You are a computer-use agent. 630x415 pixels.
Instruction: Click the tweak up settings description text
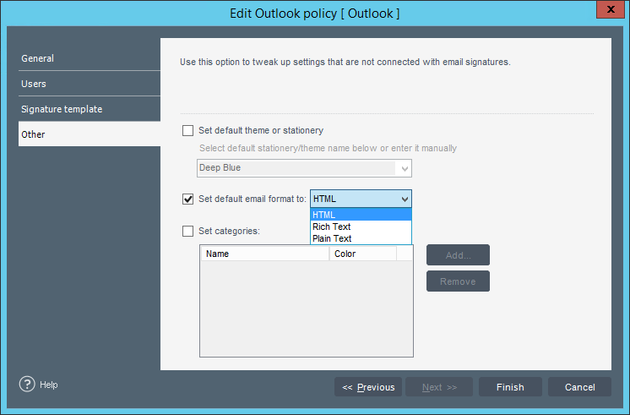[345, 62]
